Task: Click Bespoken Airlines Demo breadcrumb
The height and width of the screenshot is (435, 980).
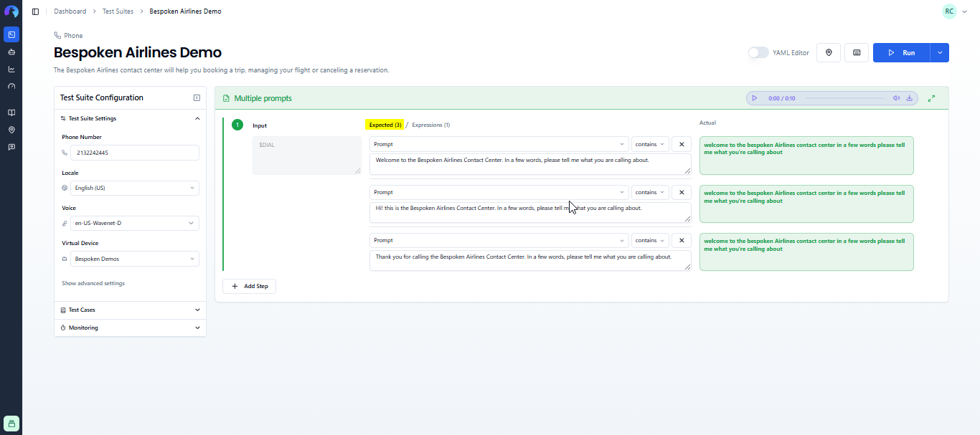Action: tap(185, 11)
